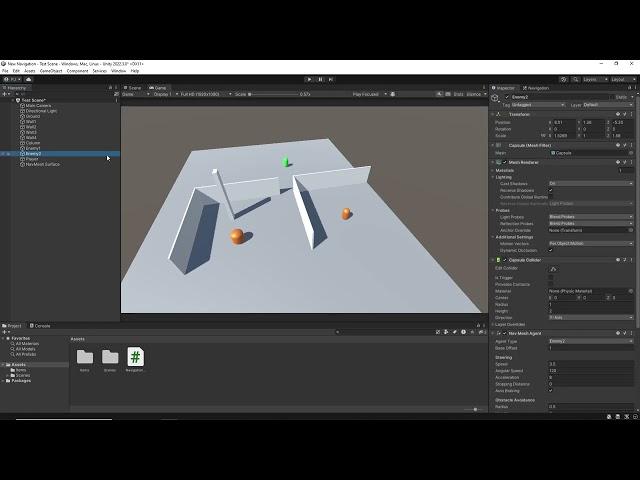Image resolution: width=640 pixels, height=480 pixels.
Task: Toggle the Receive Shadows checkbox
Action: (551, 190)
